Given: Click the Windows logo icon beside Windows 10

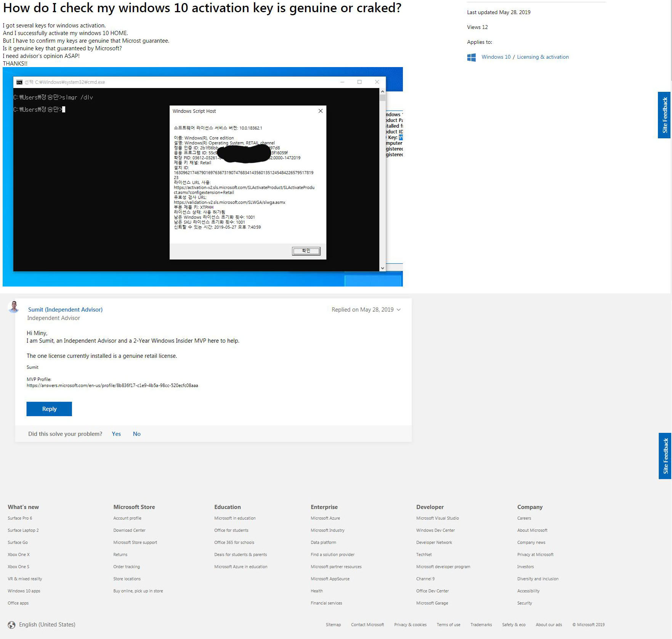Looking at the screenshot, I should click(x=472, y=57).
